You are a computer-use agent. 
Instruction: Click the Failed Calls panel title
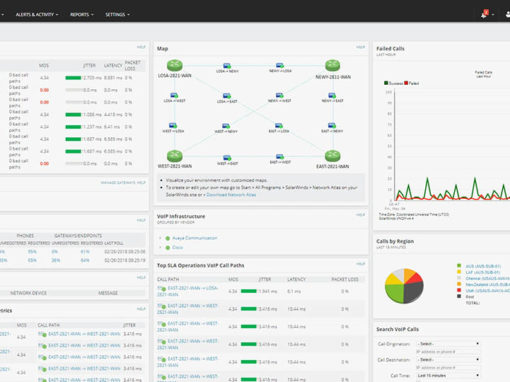(x=390, y=49)
